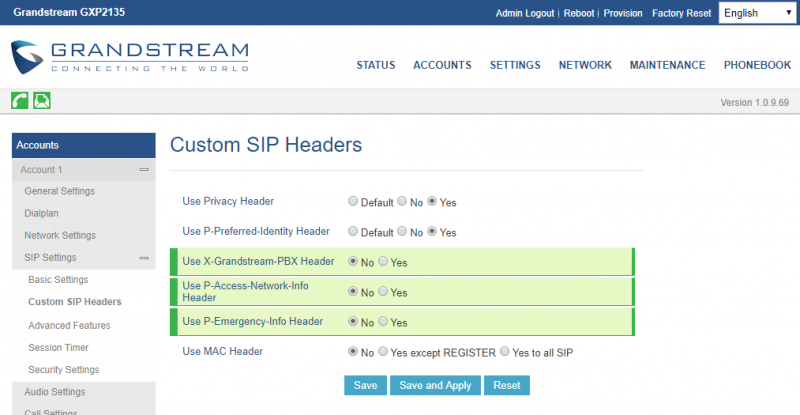Image resolution: width=800 pixels, height=415 pixels.
Task: Open the NETWORK menu
Action: tap(585, 65)
